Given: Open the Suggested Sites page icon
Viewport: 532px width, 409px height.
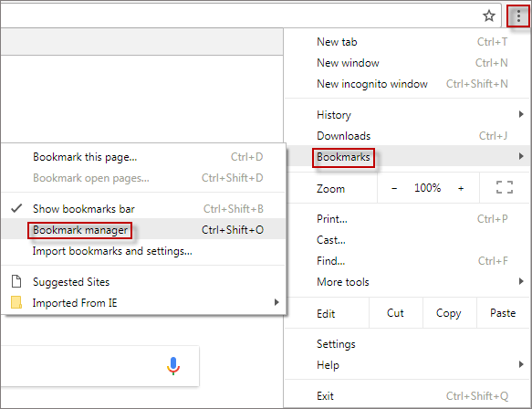Looking at the screenshot, I should (16, 281).
